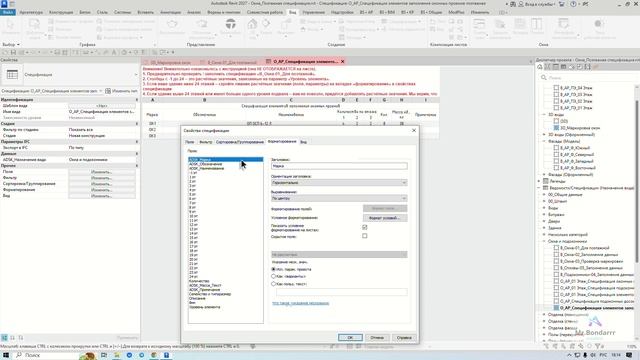
Task: Select the first calculation radio option
Action: [273, 269]
